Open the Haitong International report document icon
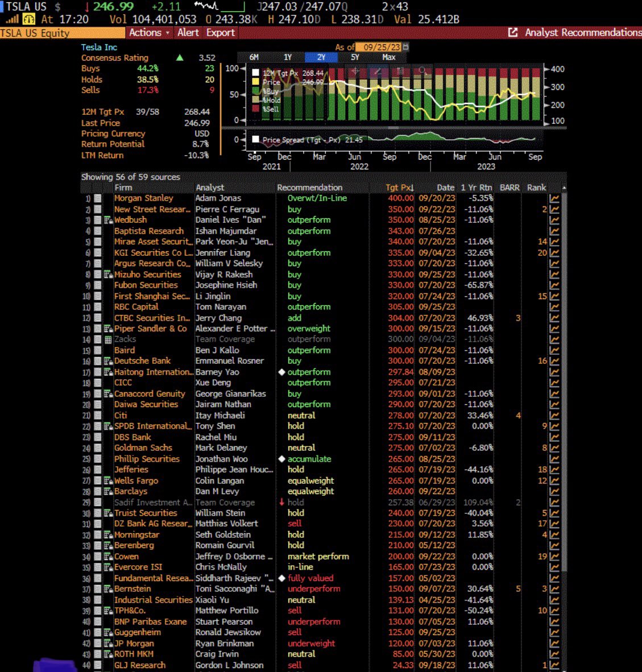Viewport: 642px width, 672px height. click(x=109, y=372)
